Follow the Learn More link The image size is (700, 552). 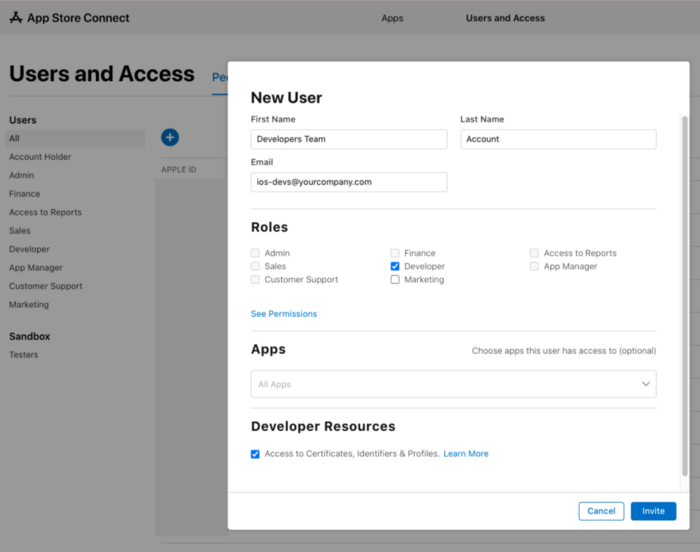click(x=466, y=454)
